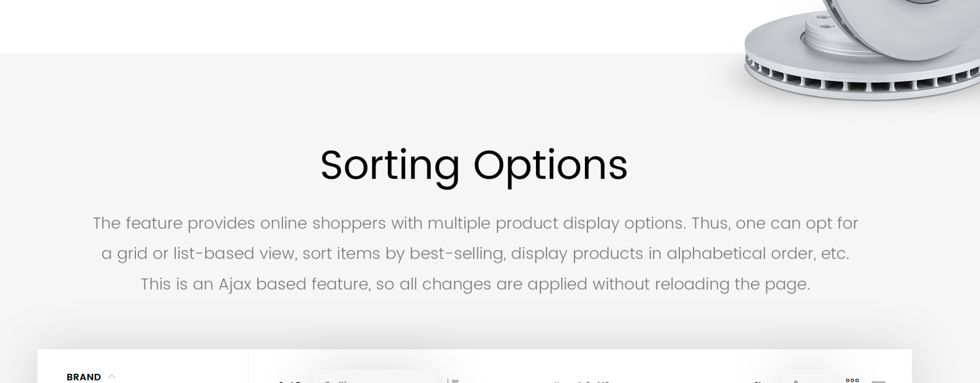Screen dimensions: 980x383
Task: Click the paragraph line starting "The feature provides"
Action: pos(475,223)
